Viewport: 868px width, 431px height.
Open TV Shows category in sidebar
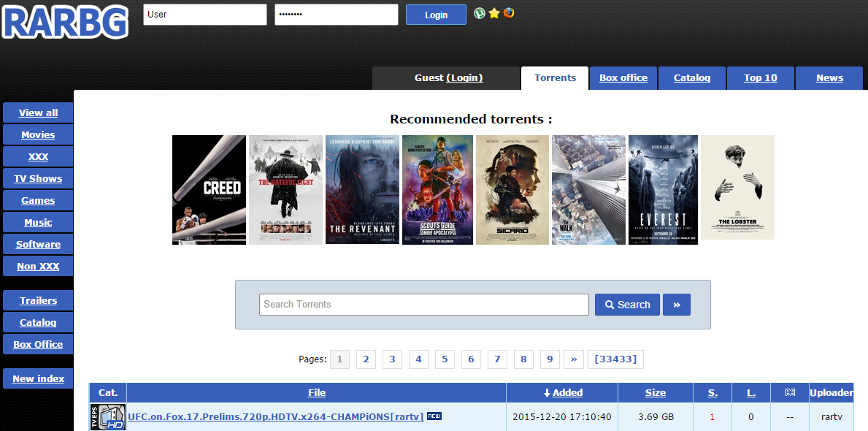38,178
